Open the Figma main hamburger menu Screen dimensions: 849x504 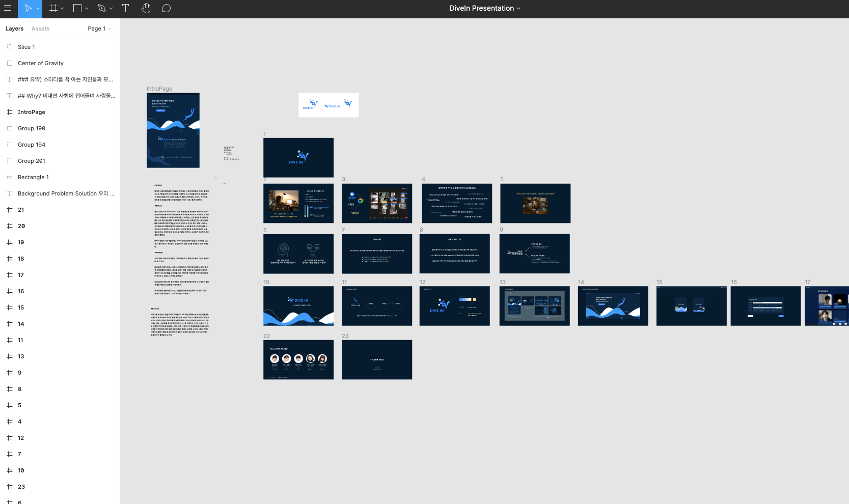point(8,8)
